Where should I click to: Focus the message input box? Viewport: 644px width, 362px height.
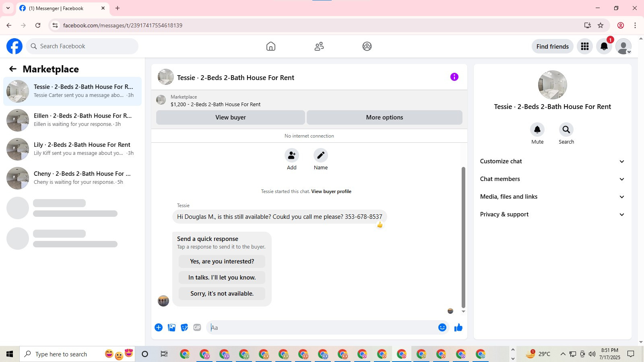[x=322, y=327]
